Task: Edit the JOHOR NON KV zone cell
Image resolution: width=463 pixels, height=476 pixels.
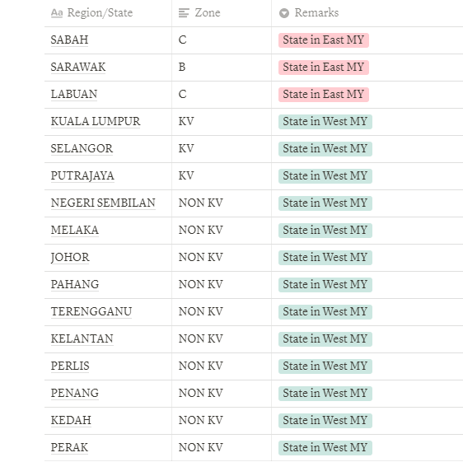Action: [222, 257]
